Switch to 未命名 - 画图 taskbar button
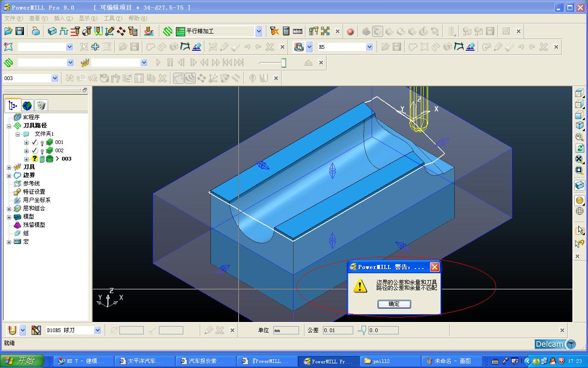 point(452,361)
